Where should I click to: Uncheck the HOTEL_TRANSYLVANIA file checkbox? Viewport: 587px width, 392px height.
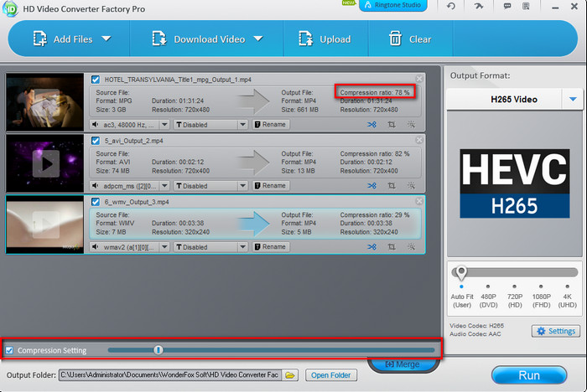pos(96,80)
